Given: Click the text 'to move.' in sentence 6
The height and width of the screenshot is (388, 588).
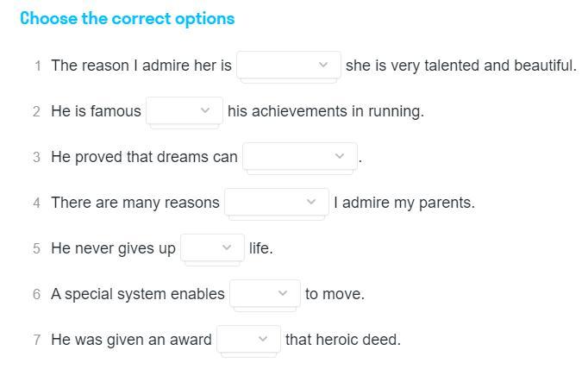Looking at the screenshot, I should pyautogui.click(x=335, y=294).
